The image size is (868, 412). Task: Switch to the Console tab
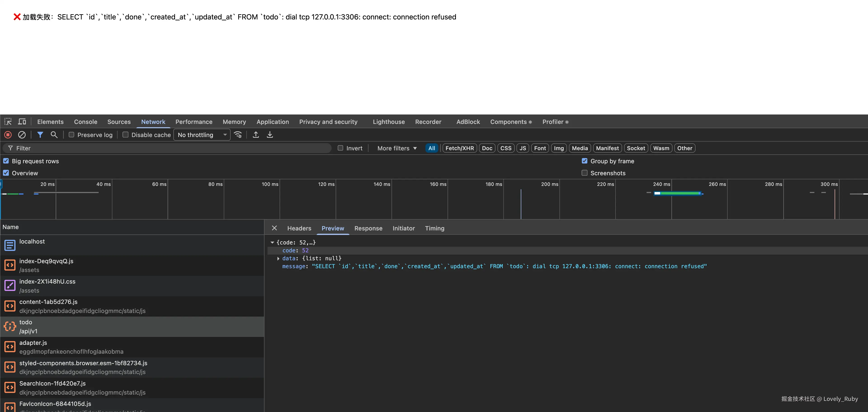[x=86, y=122]
